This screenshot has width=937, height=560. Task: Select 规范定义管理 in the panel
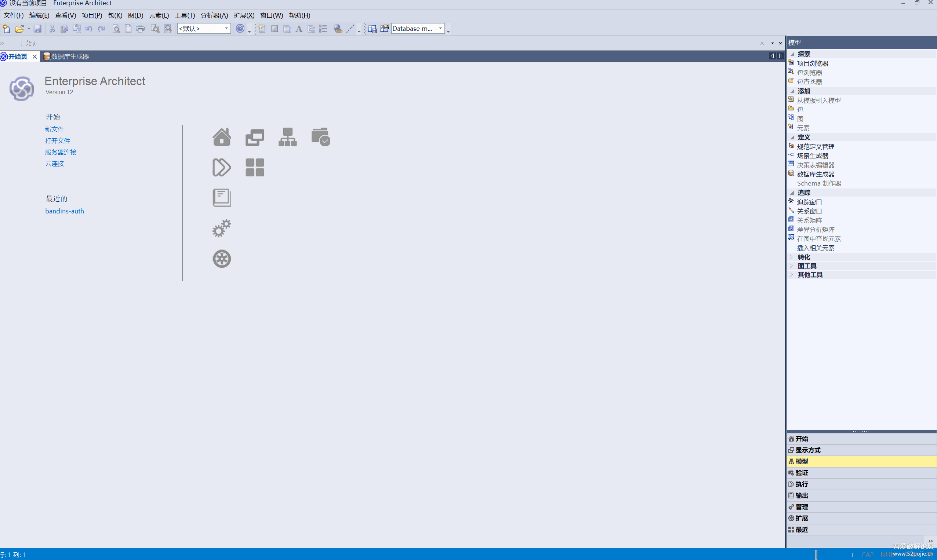(x=816, y=147)
